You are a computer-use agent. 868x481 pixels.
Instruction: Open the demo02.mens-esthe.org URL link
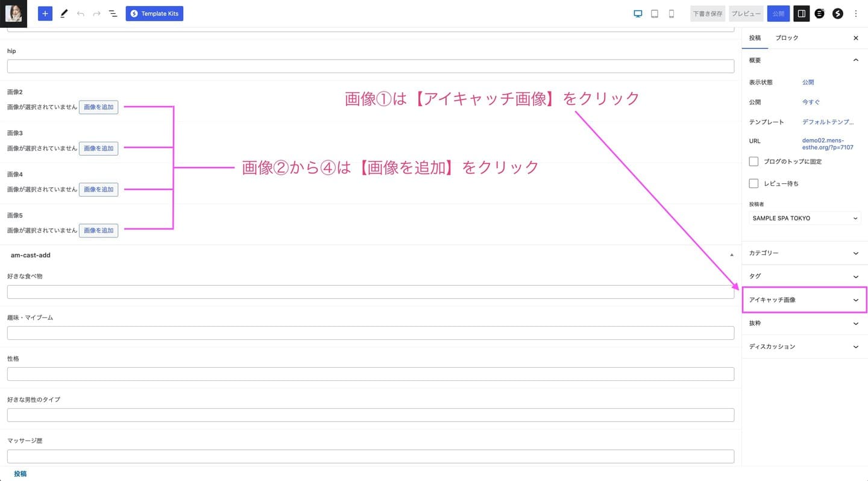(x=828, y=144)
